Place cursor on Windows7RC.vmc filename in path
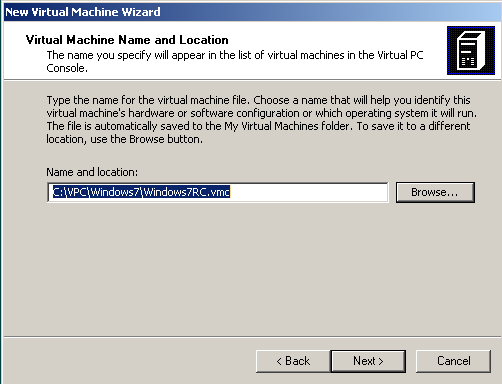502x384 pixels. pyautogui.click(x=187, y=192)
